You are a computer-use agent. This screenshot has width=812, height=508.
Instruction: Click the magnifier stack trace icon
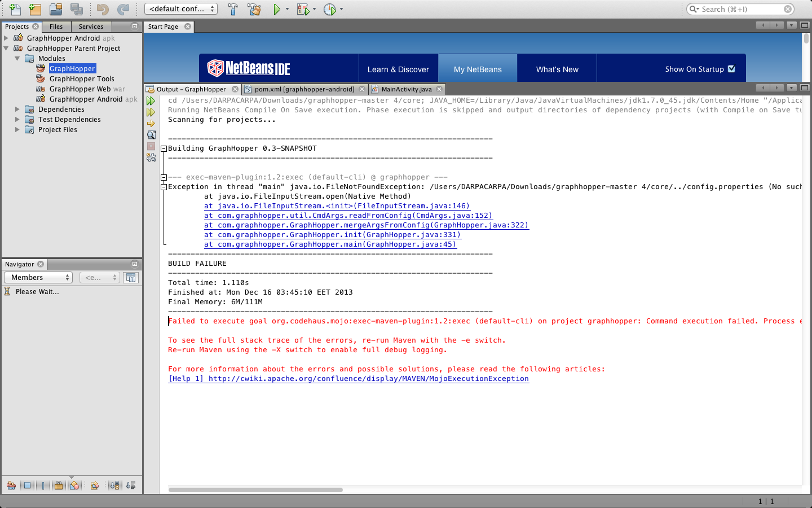pyautogui.click(x=151, y=135)
